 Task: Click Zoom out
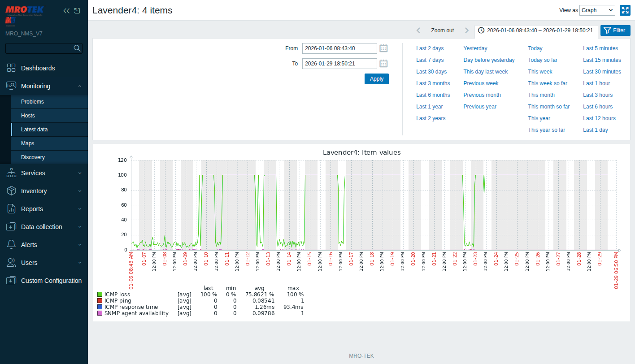[x=443, y=30]
